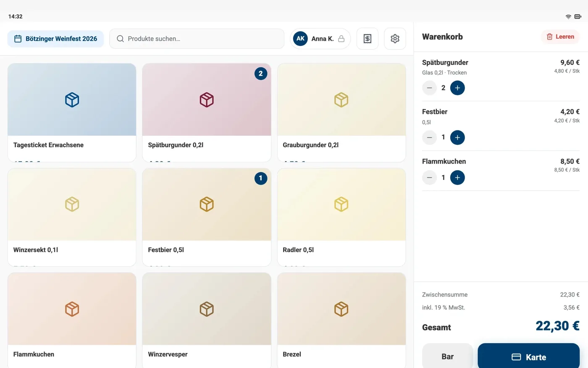Select the Festbier 0,5l product tile
This screenshot has height=368, width=588.
click(207, 217)
